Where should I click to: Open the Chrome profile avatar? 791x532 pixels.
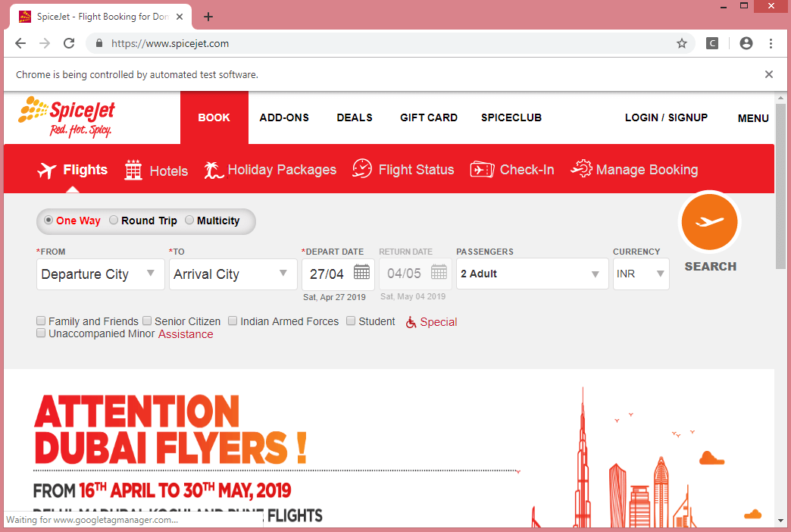[746, 43]
